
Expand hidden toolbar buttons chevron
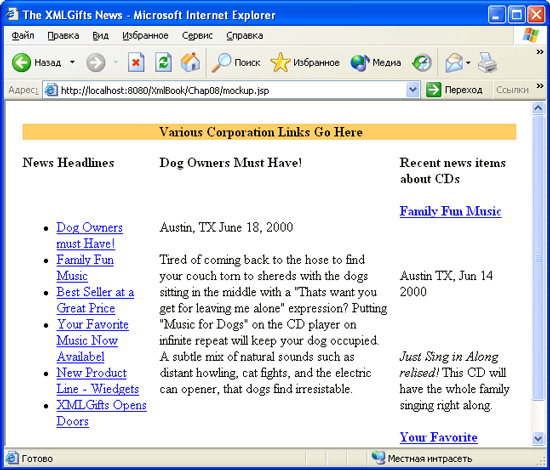pos(540,52)
